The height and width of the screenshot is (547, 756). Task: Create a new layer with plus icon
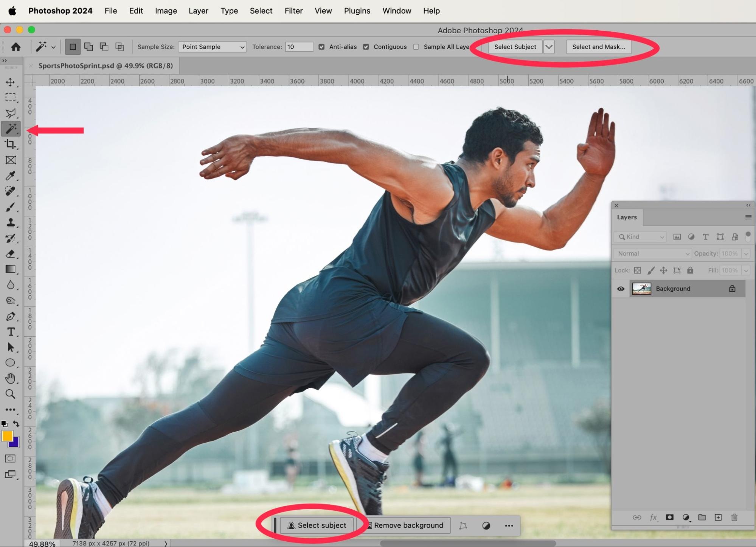point(718,517)
